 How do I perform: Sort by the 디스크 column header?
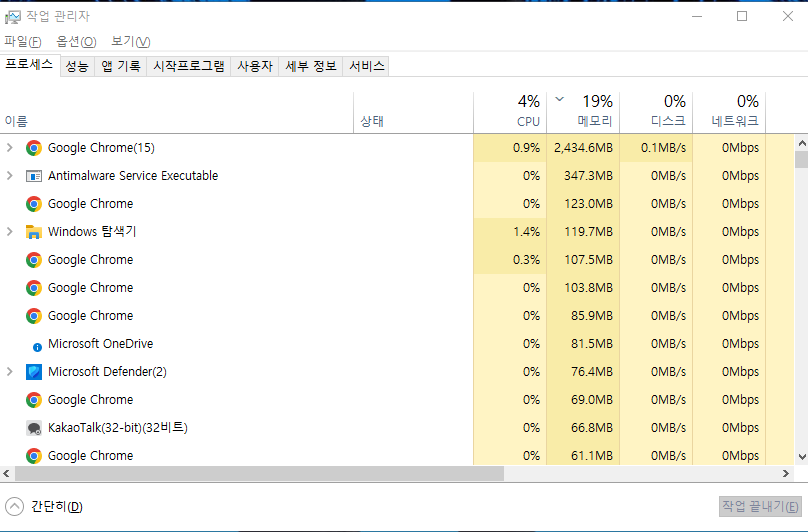point(656,112)
